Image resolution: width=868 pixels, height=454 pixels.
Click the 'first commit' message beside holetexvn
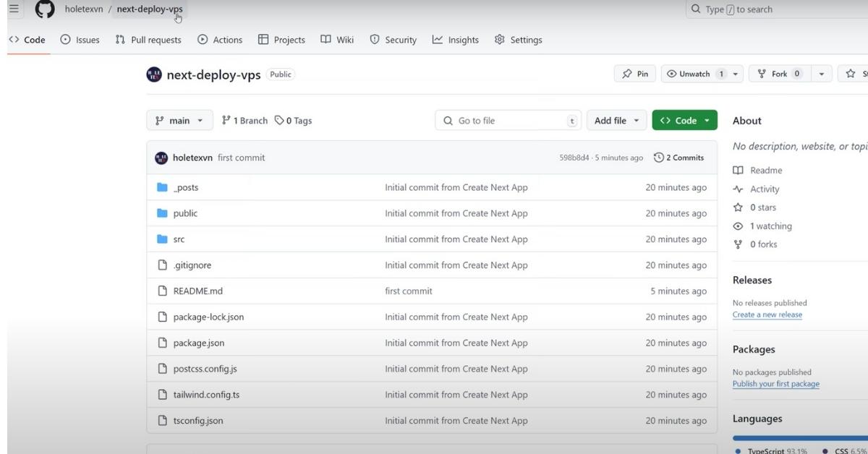[241, 158]
